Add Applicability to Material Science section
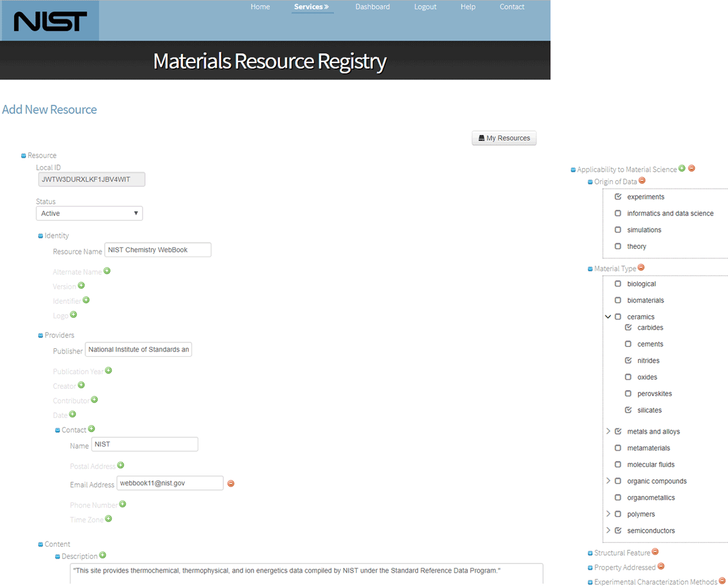Viewport: 728px width, 586px height. [x=682, y=169]
